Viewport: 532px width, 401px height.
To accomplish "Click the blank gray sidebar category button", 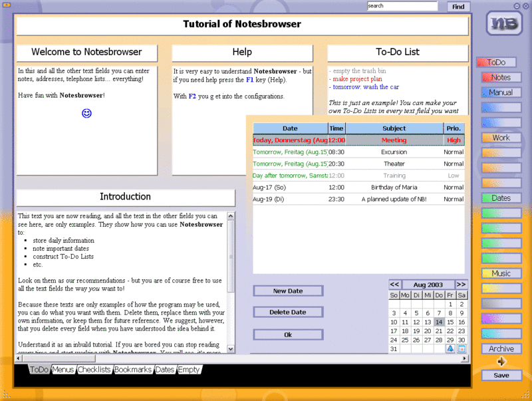I will tap(501, 303).
